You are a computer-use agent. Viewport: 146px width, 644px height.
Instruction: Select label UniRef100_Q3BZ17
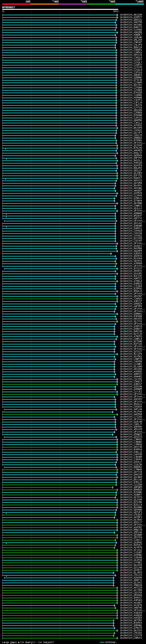coord(131,384)
